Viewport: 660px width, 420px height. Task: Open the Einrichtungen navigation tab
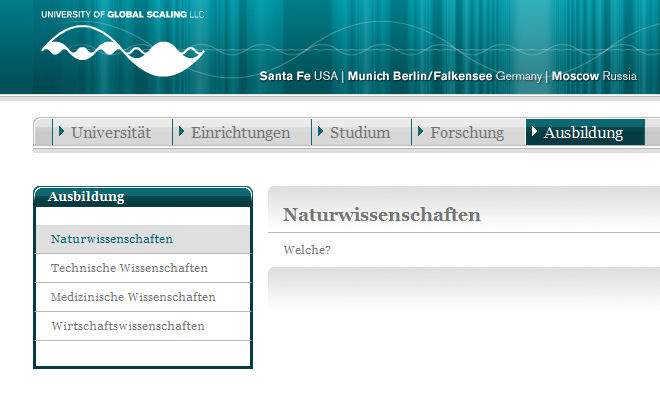tap(240, 132)
